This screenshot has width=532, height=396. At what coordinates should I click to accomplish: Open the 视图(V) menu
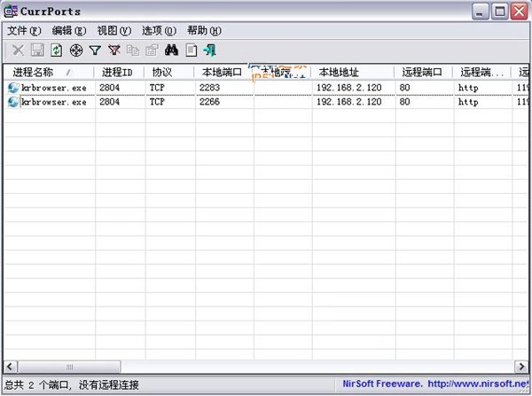[114, 31]
